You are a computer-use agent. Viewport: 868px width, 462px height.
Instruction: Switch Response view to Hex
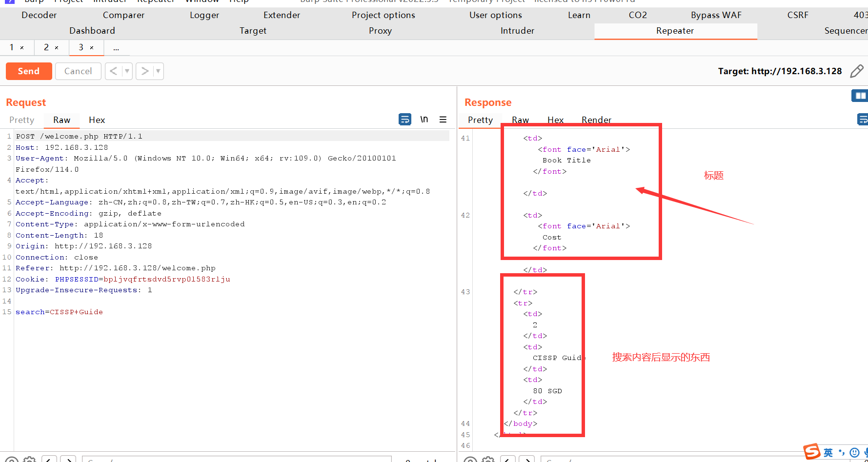[x=556, y=120]
